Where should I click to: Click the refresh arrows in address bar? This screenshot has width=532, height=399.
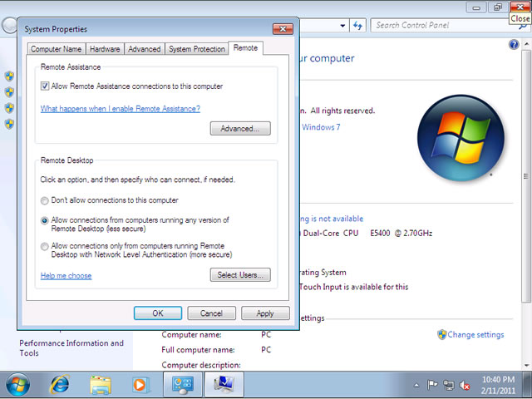point(357,26)
